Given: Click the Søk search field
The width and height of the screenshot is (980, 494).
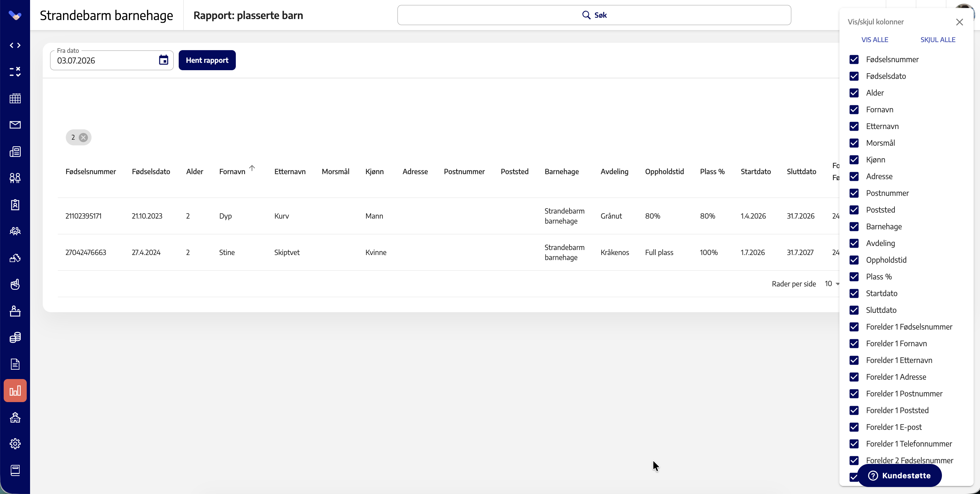Looking at the screenshot, I should click(x=594, y=15).
